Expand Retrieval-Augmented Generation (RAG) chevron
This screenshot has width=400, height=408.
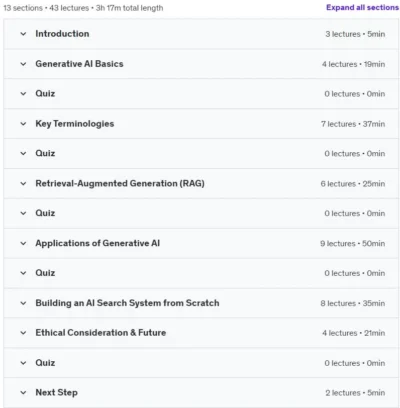[23, 183]
